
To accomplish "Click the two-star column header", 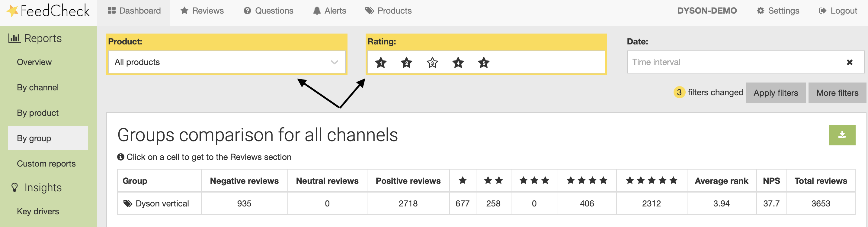I will tap(493, 180).
